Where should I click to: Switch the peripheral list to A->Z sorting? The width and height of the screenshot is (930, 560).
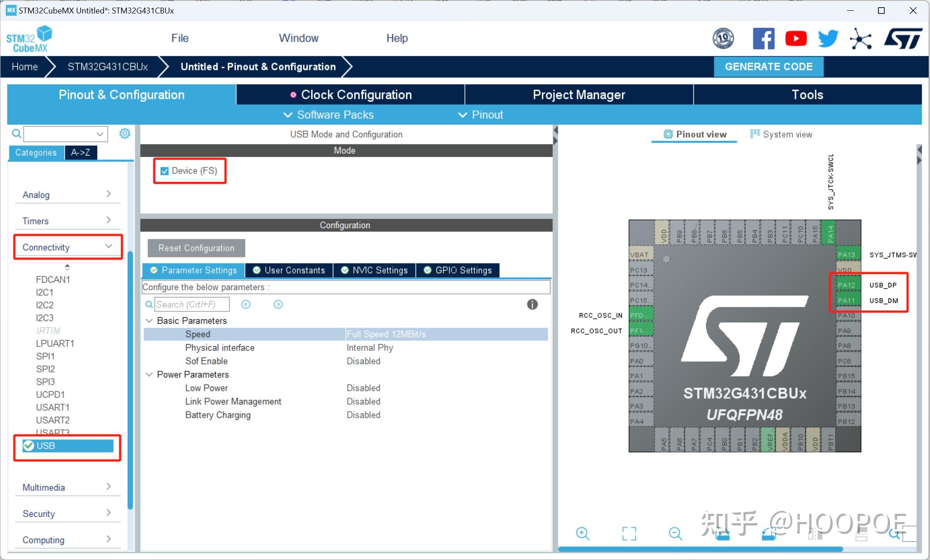pyautogui.click(x=81, y=152)
